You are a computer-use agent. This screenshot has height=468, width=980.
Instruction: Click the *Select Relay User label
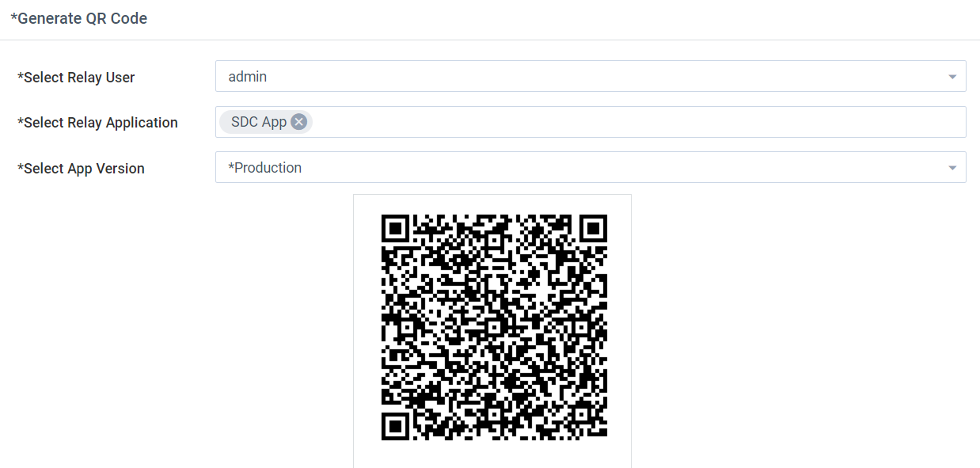coord(76,78)
